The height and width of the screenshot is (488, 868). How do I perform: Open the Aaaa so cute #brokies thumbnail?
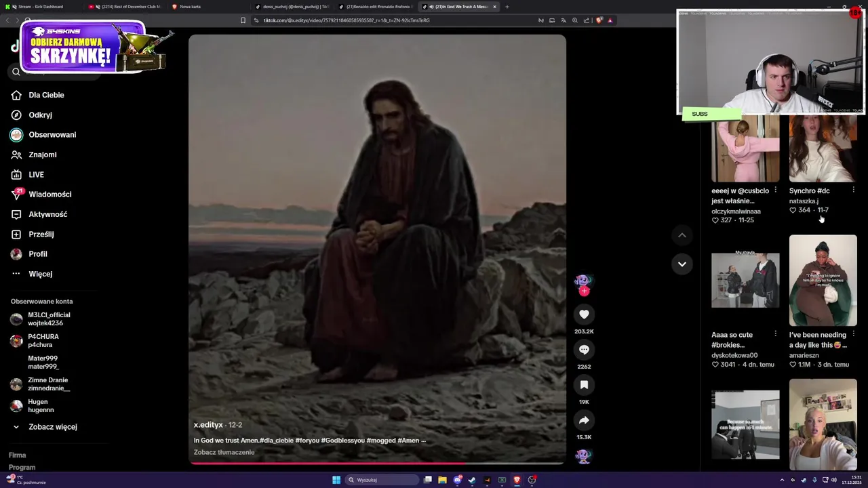coord(745,280)
